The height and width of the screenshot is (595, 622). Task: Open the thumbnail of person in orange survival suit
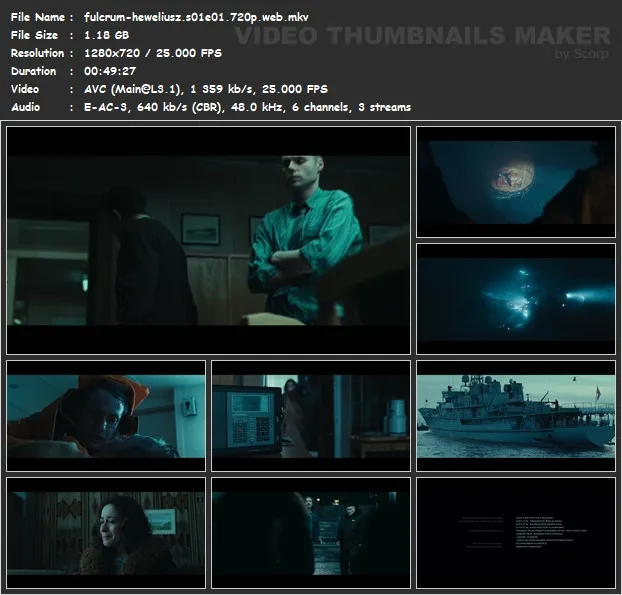pyautogui.click(x=106, y=416)
